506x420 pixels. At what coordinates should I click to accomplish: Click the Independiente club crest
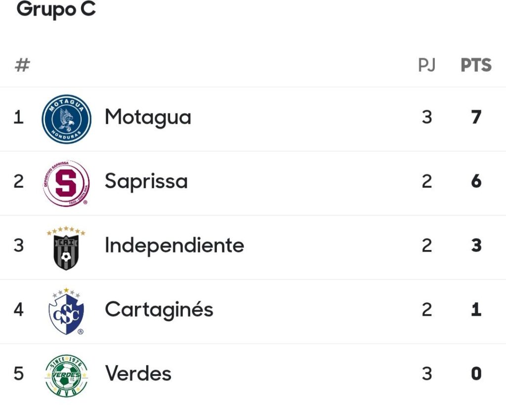tap(66, 248)
